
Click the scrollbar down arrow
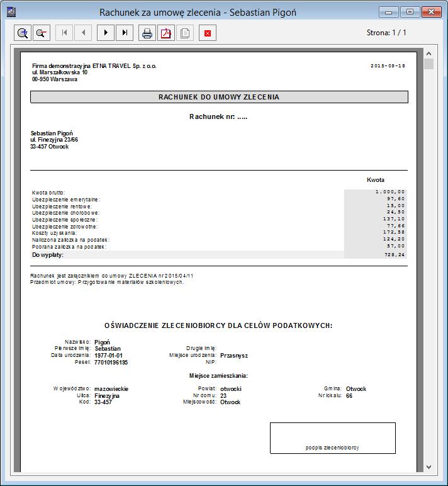point(428,466)
